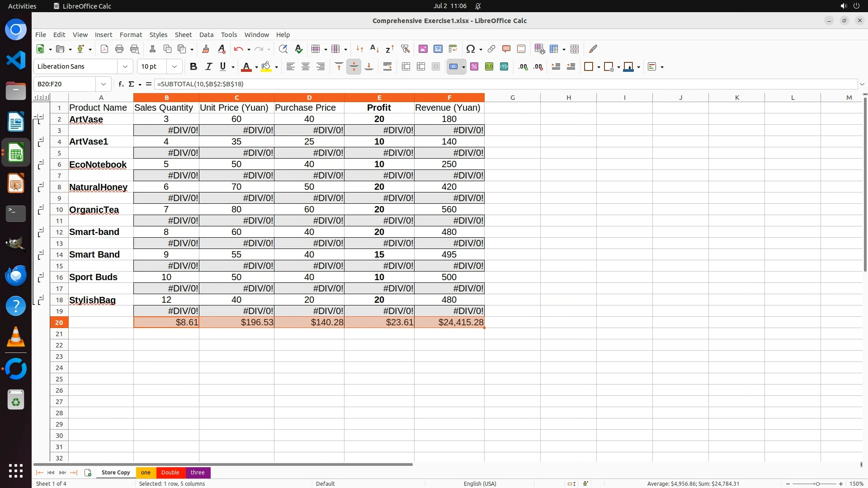Toggle Wrap Text for the selected cells
Viewport: 868px width, 488px height.
[x=387, y=67]
